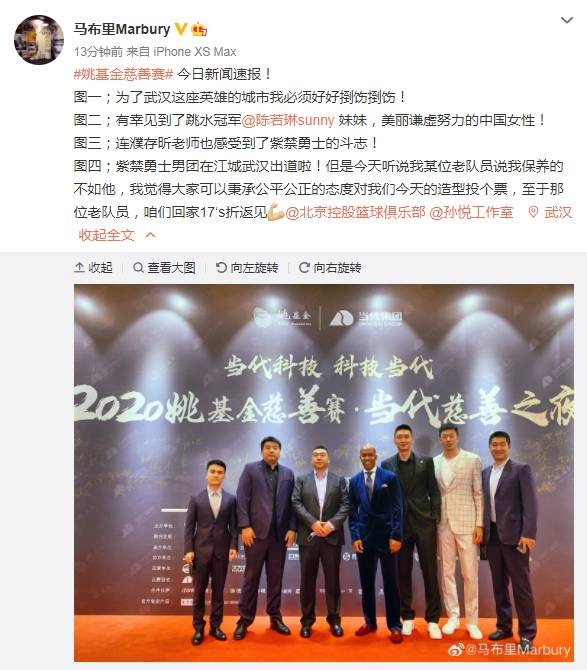Open the @陈若琳sunny mention link
This screenshot has width=587, height=670.
point(288,120)
